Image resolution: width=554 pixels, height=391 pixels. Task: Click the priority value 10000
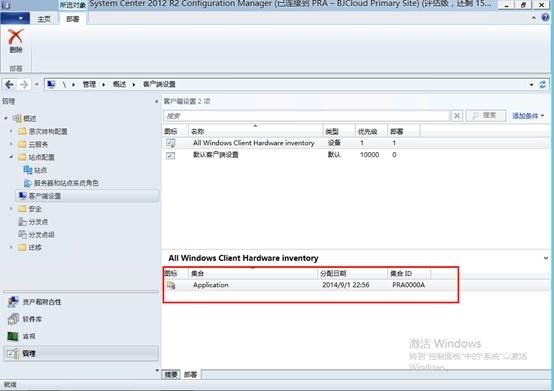pyautogui.click(x=370, y=155)
